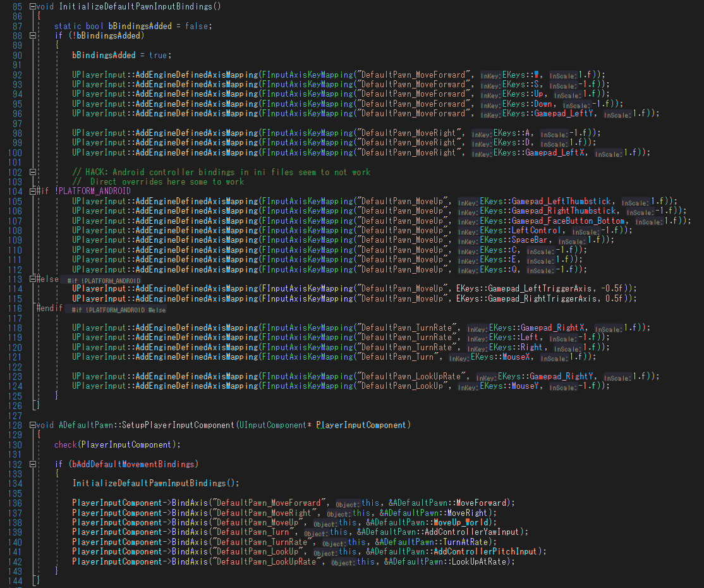Image resolution: width=704 pixels, height=588 pixels.
Task: Click EKeys::Gamepad_LeftX on line 100
Action: [x=539, y=153]
